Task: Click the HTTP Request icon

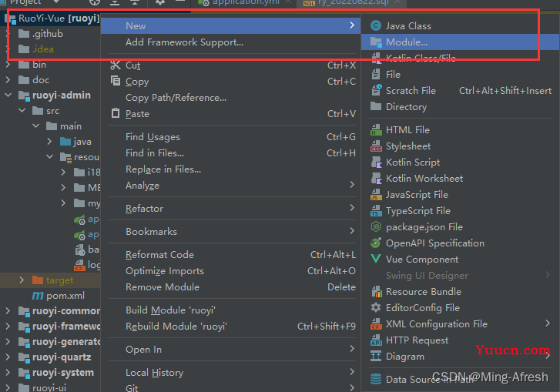Action: (x=376, y=340)
